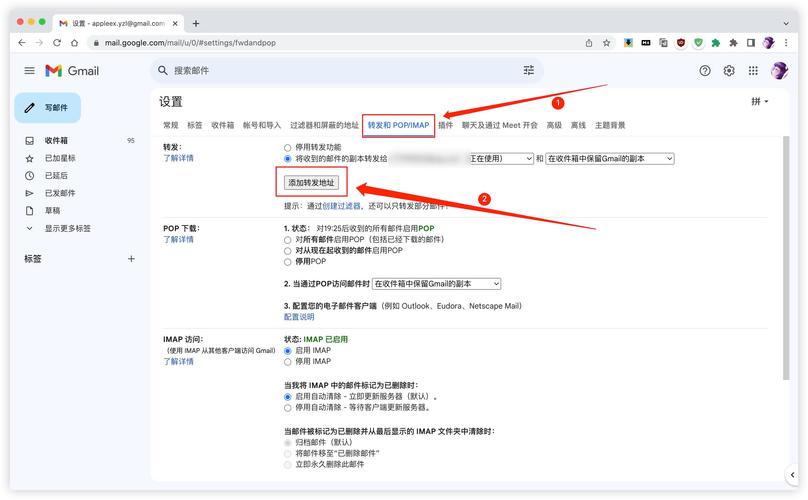
Task: Click the plus icon next to 标签
Action: click(x=131, y=259)
